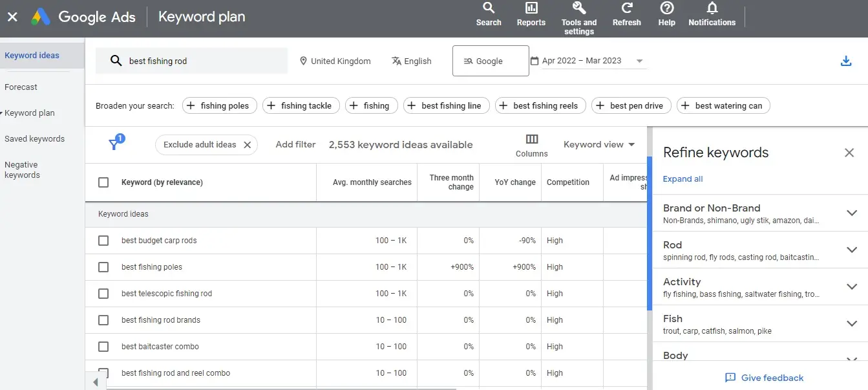868x390 pixels.
Task: Check the best budget carp rods row
Action: 103,241
